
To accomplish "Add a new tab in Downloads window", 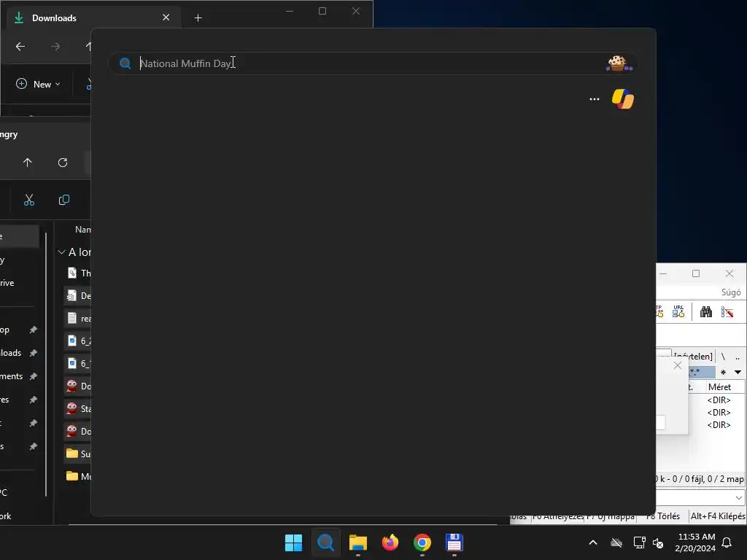I will [198, 18].
